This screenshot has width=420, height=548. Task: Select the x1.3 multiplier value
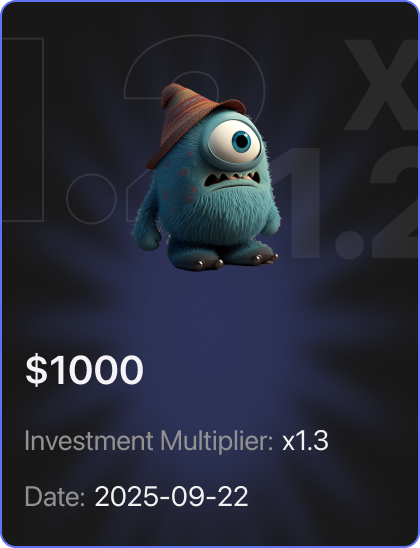[305, 441]
